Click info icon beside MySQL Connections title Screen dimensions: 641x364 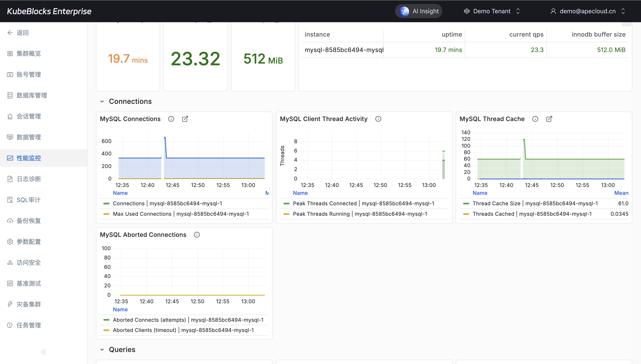(171, 119)
